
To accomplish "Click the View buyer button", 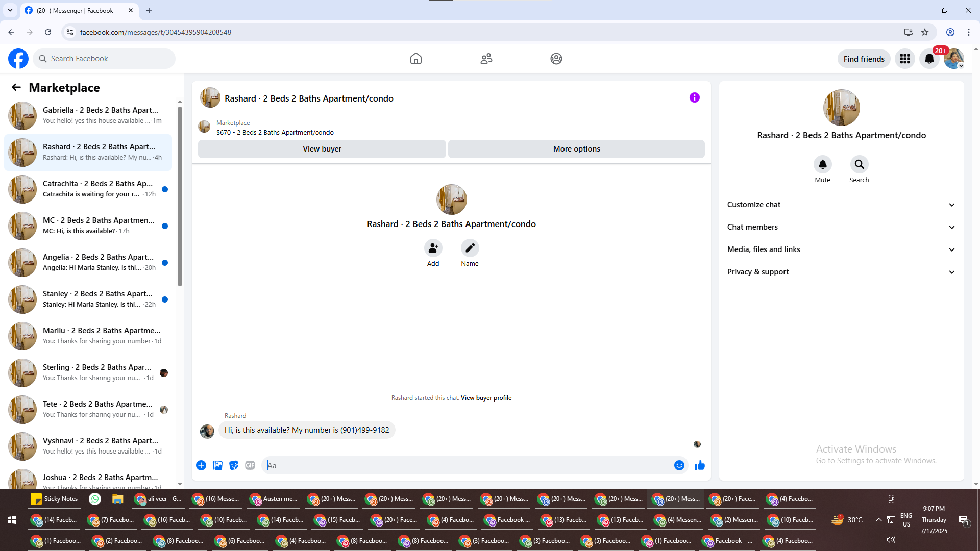I will [322, 149].
